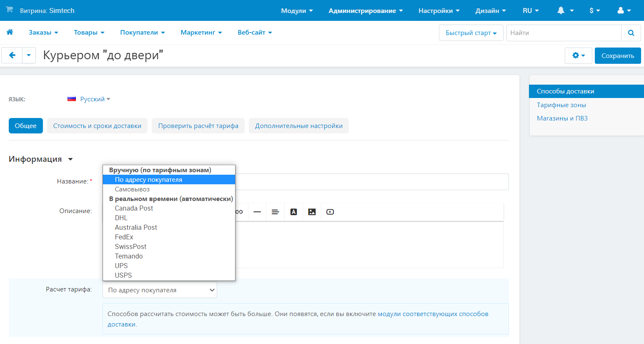
Task: Switch to Стоимость и сроки доставки tab
Action: 97,126
